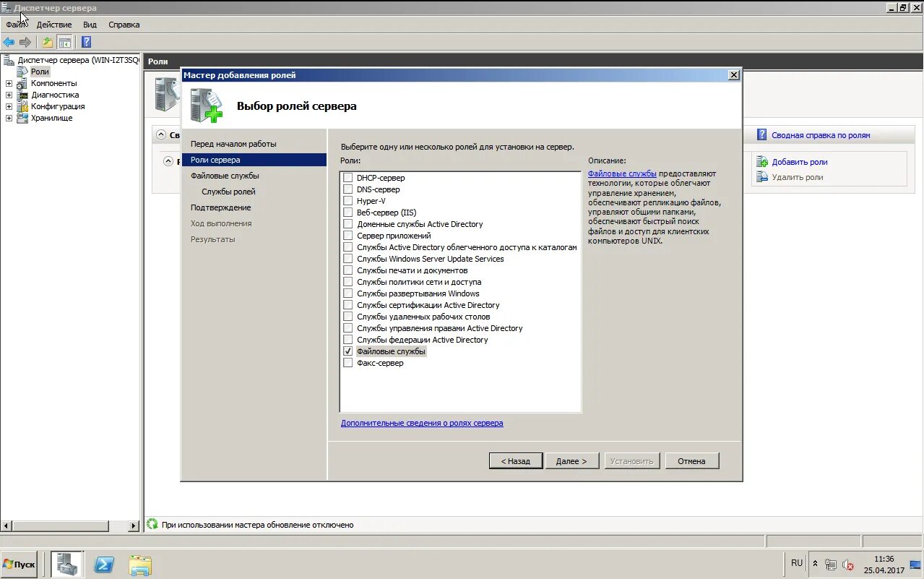This screenshot has width=924, height=579.
Task: Check the DHCP-сервер role
Action: click(x=348, y=178)
